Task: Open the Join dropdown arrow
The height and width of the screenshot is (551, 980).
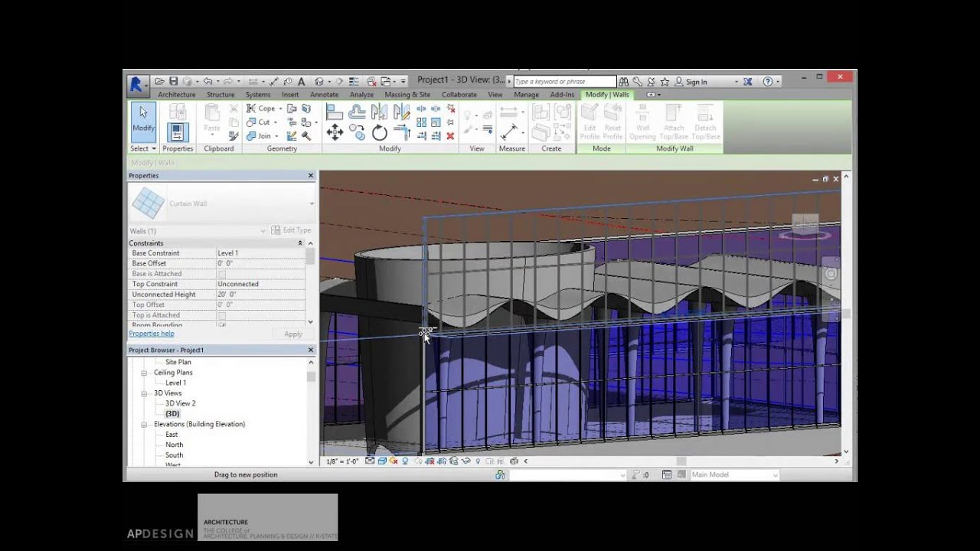Action: (277, 136)
